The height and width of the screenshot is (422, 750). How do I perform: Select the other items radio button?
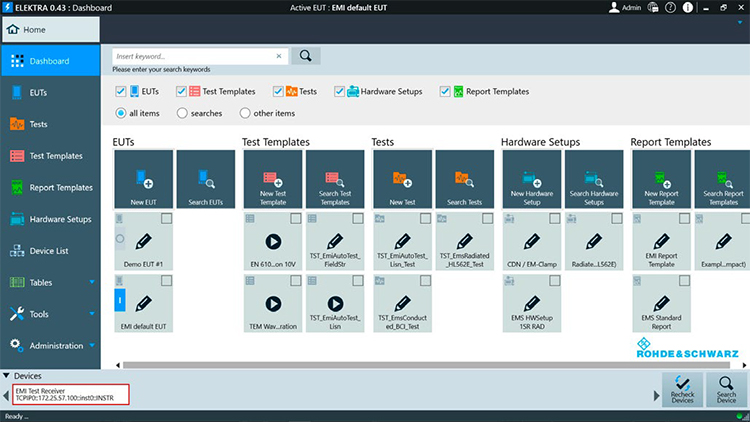coord(246,113)
